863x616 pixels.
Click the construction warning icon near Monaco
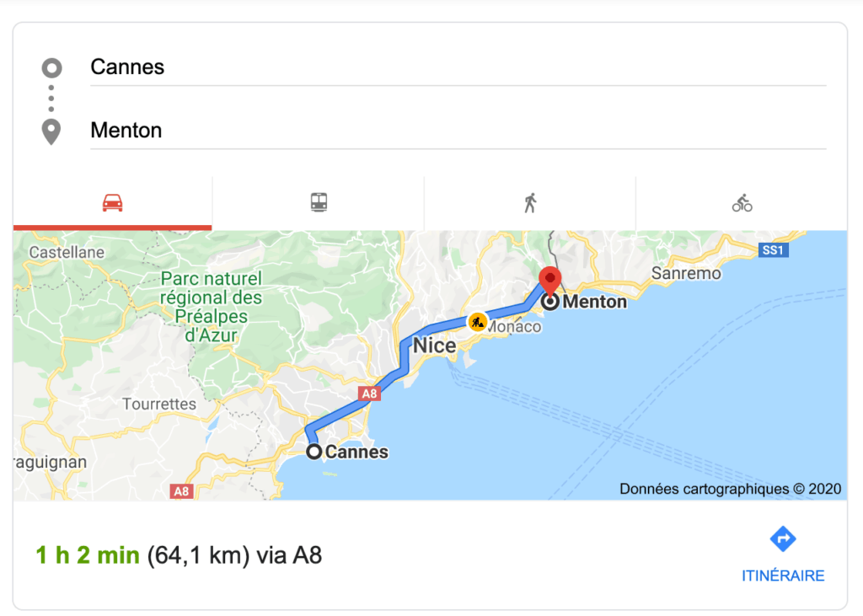(x=478, y=321)
